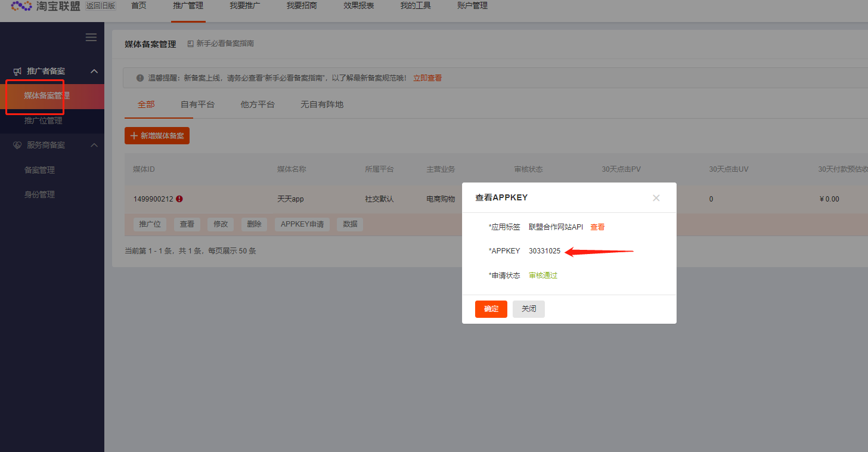Click 审核通过 status text in dialog
This screenshot has height=452, width=868.
coord(543,275)
